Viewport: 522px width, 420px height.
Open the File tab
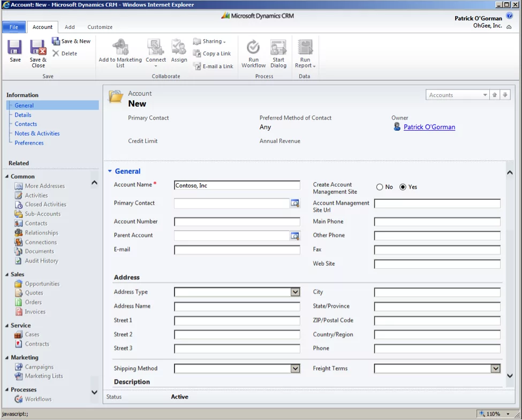tap(14, 27)
